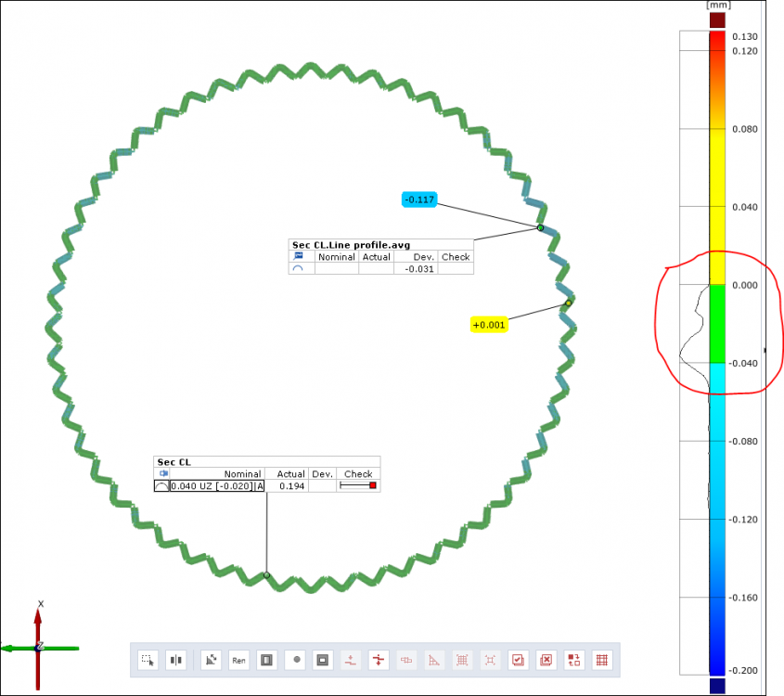Click the dark blue swatch below color legend

(x=716, y=686)
